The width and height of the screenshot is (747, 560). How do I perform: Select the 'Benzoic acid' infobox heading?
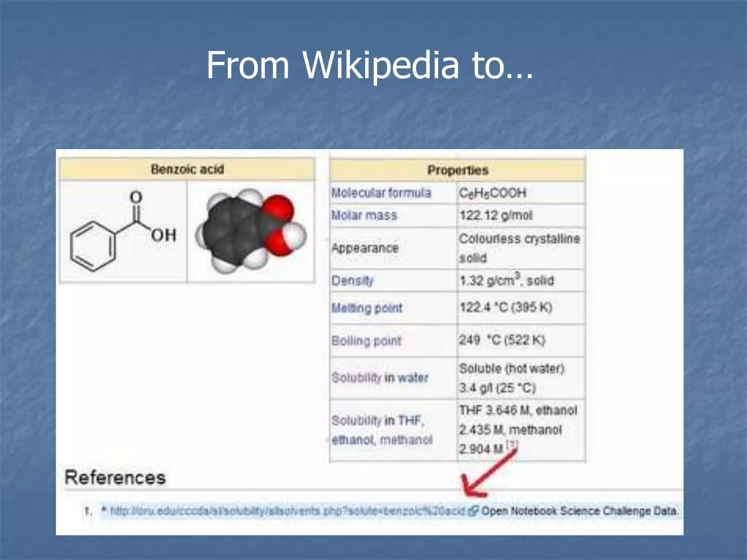pos(187,169)
